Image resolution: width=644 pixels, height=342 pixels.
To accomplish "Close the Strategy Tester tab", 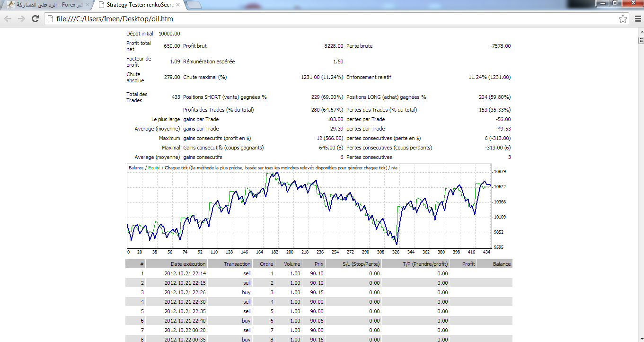I will click(179, 5).
